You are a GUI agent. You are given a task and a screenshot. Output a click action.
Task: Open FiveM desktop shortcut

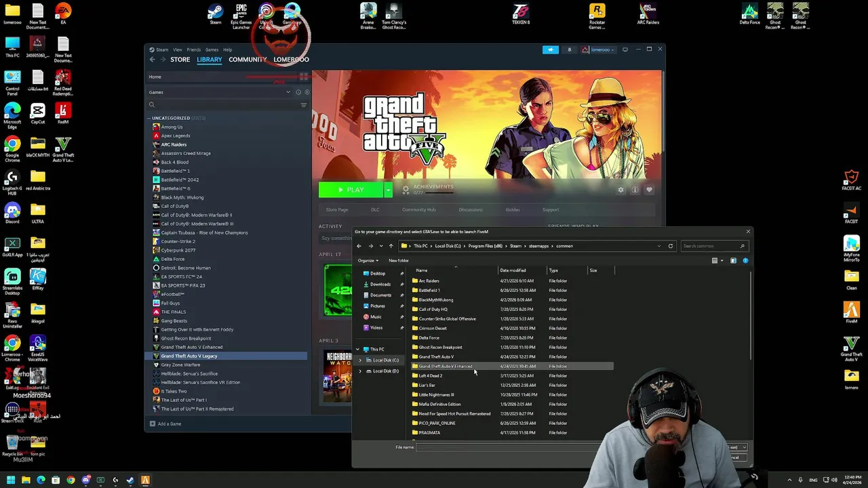(x=851, y=312)
